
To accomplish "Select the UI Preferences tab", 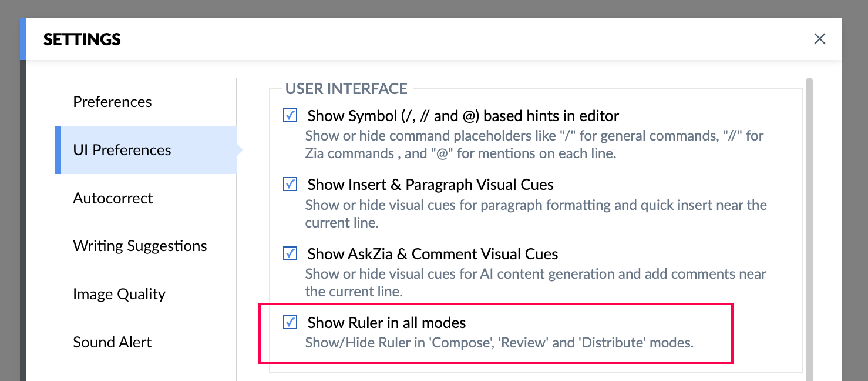I will [122, 150].
